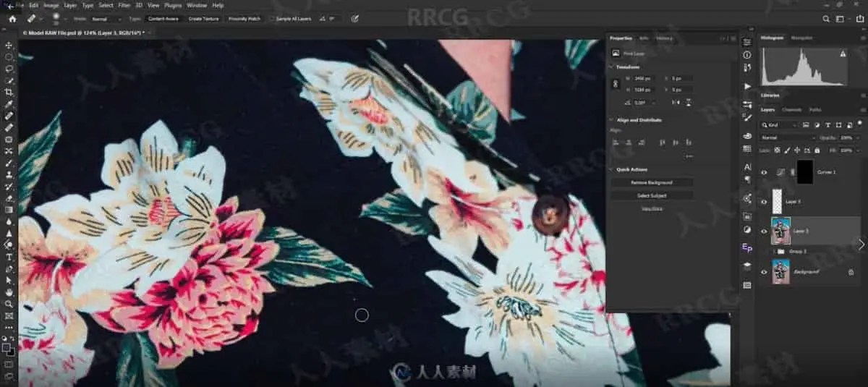Click the Background layer thumbnail
The height and width of the screenshot is (387, 868).
(781, 271)
